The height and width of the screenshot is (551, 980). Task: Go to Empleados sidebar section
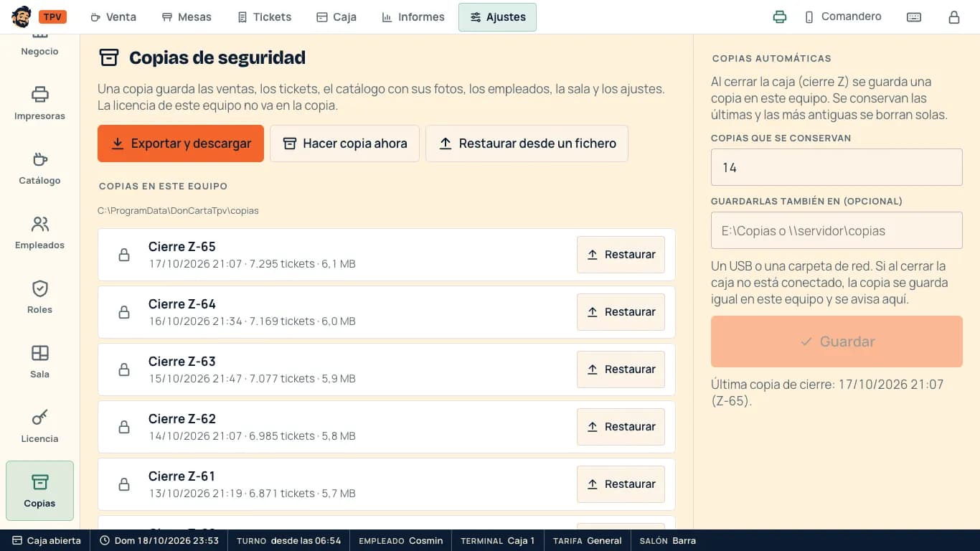pos(39,232)
